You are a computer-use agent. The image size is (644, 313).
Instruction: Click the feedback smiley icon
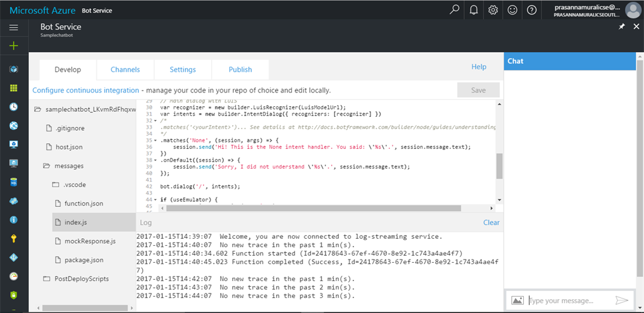tap(512, 10)
